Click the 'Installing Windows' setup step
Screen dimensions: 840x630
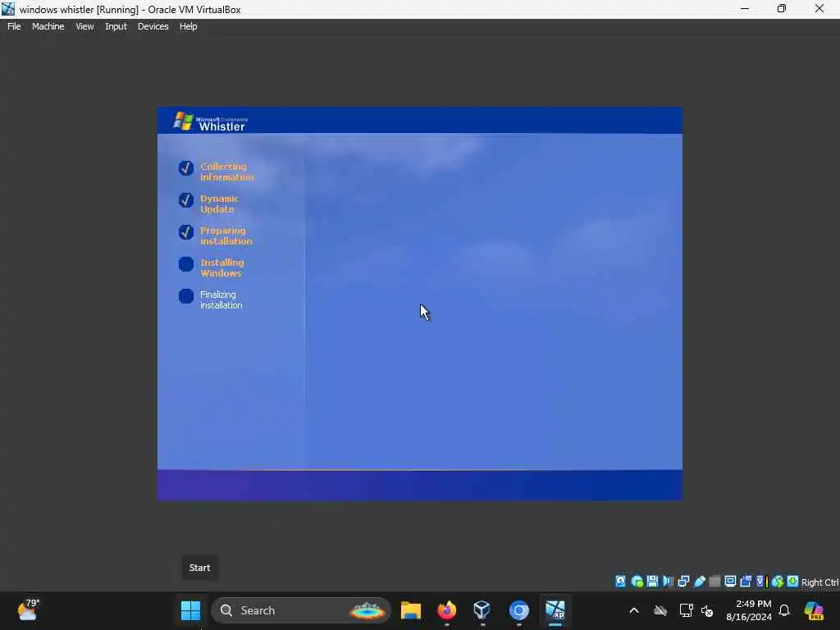coord(211,268)
